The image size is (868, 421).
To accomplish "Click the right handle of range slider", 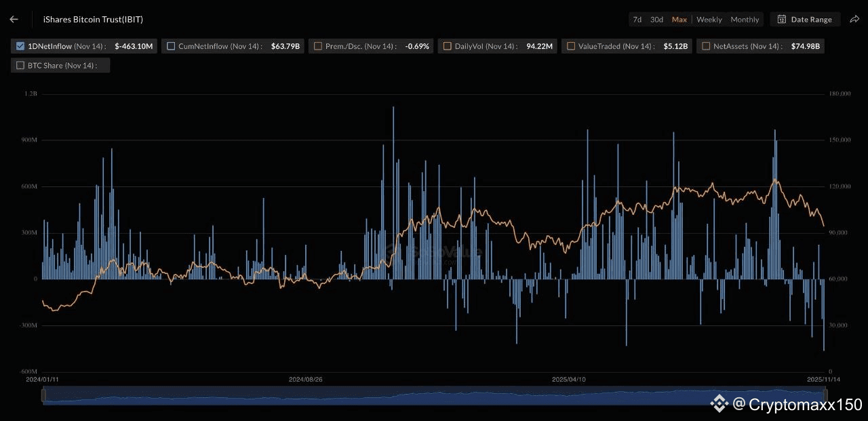I will point(825,395).
